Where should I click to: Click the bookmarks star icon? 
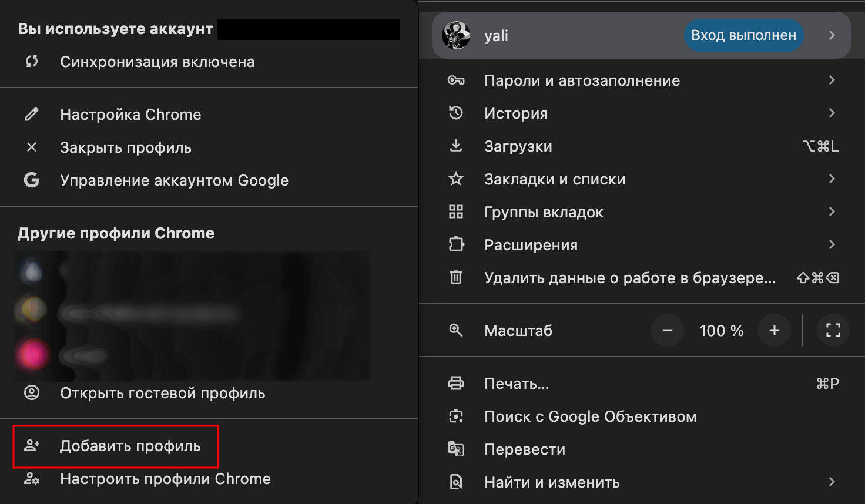pos(456,179)
